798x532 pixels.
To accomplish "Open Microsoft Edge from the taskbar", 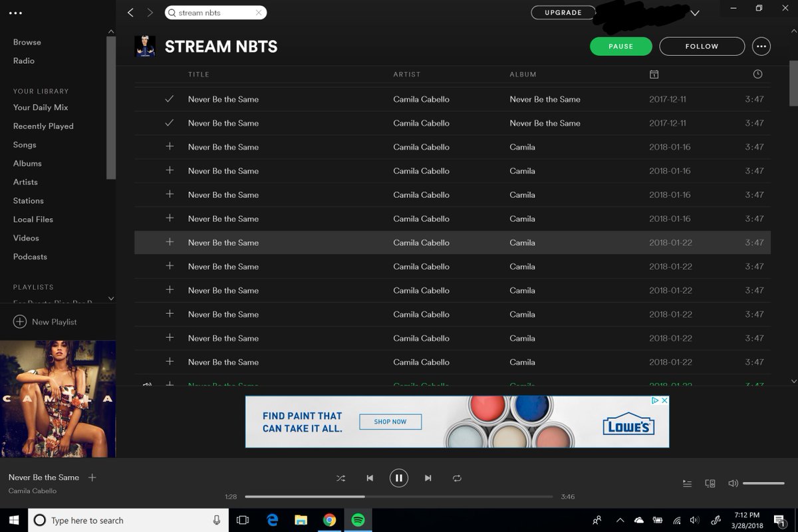I will (273, 520).
